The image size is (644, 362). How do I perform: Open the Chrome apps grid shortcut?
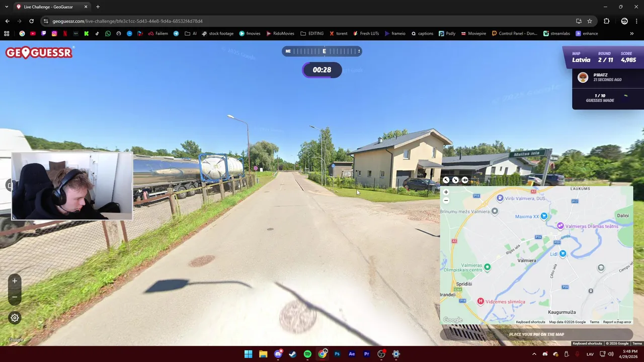pos(7,34)
